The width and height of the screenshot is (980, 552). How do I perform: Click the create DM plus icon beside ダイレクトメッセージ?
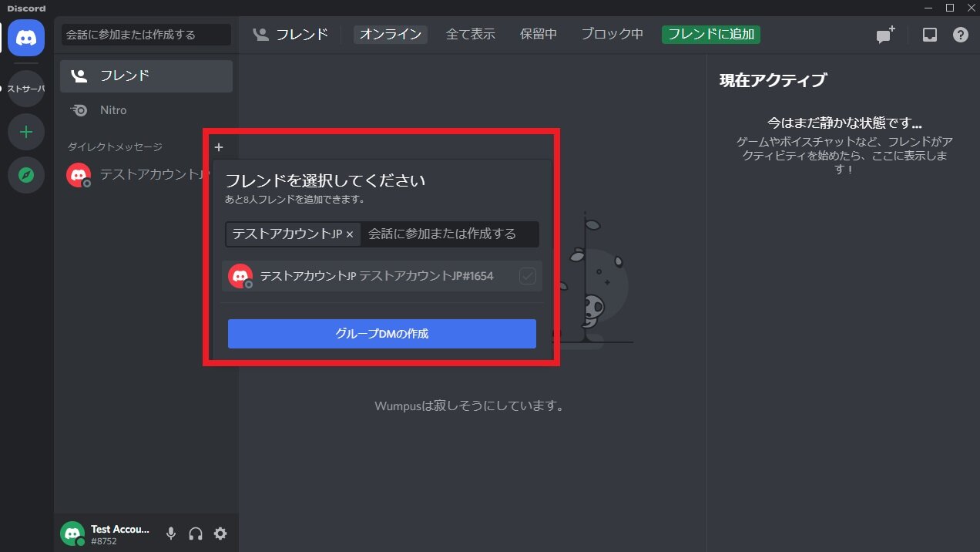[219, 147]
